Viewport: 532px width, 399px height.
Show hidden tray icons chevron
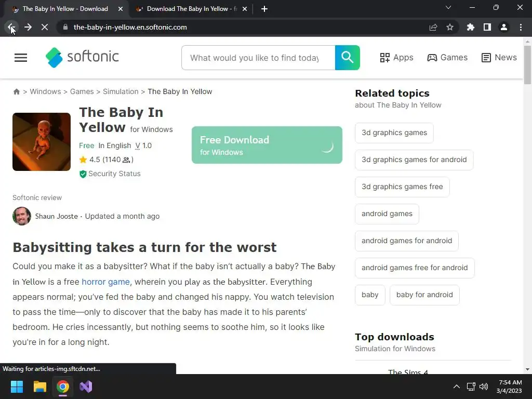click(x=457, y=387)
